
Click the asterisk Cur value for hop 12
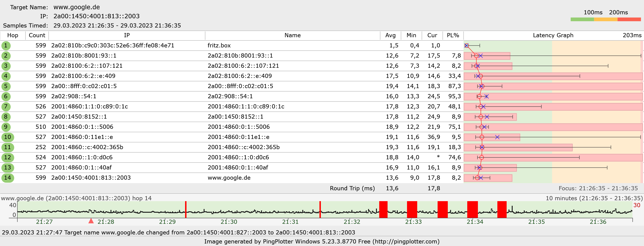[x=438, y=157]
